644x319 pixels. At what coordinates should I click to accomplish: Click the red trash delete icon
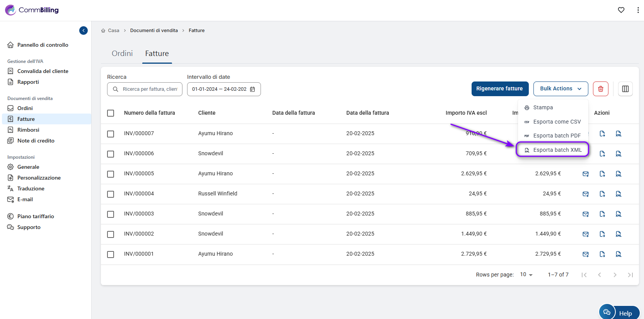[600, 89]
